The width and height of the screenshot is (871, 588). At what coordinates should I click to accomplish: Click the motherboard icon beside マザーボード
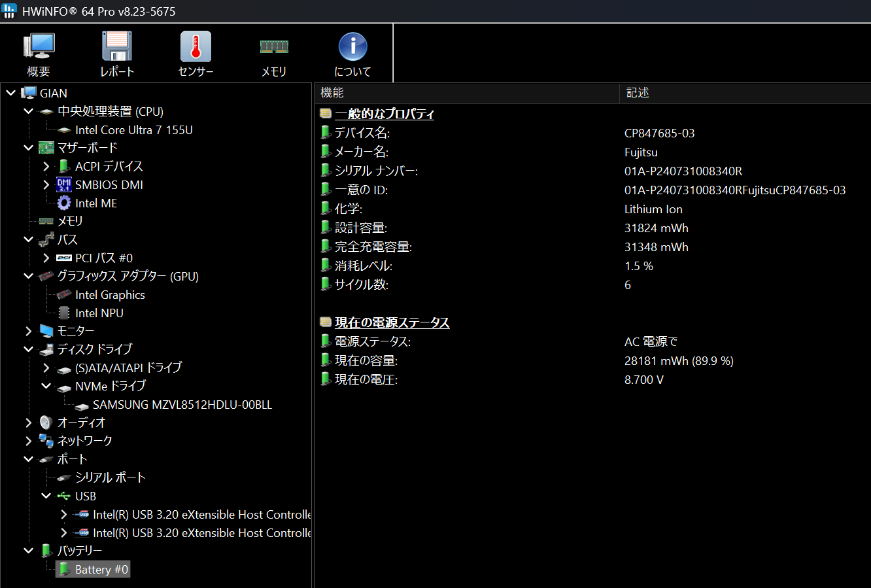point(46,148)
